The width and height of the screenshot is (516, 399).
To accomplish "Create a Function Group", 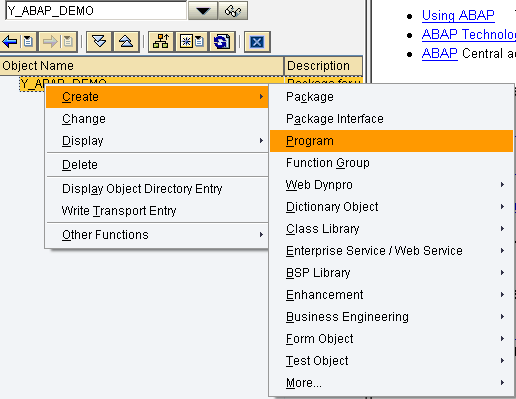I will [x=391, y=163].
